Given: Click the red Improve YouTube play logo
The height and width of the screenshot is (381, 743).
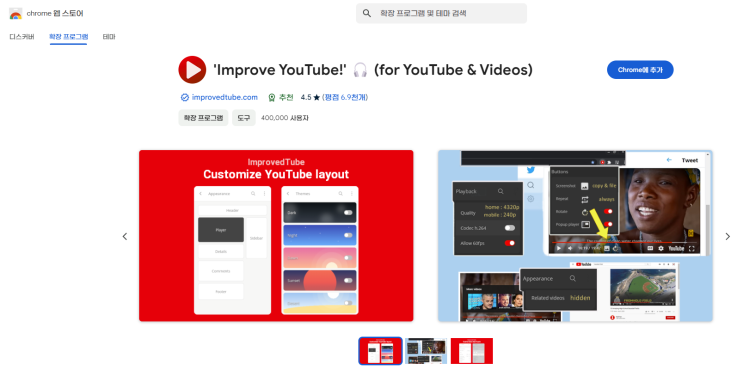Looking at the screenshot, I should pos(192,70).
